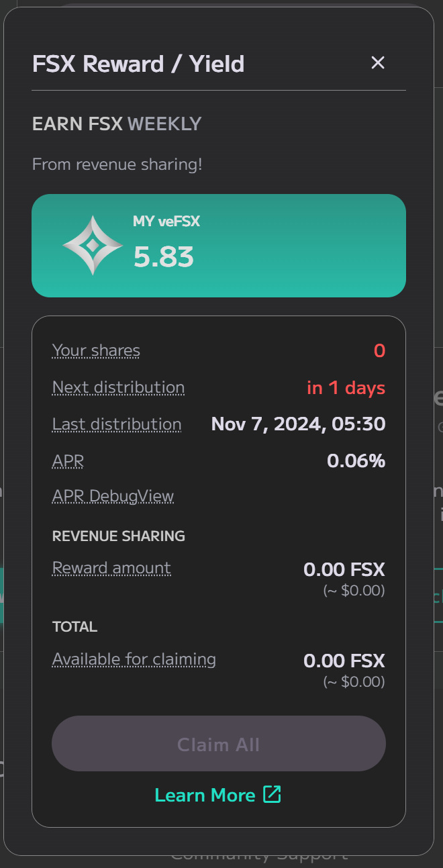
Task: Click the underlined APR label
Action: pos(68,461)
